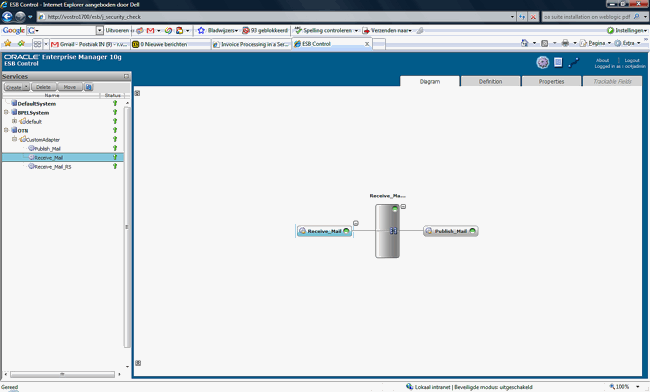Viewport: 650px width, 392px height.
Task: Click the browser Forward button
Action: point(20,17)
